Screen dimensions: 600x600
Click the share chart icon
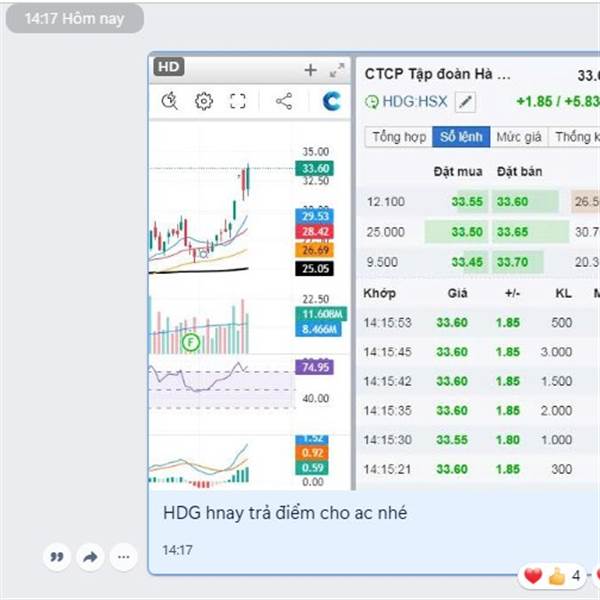coord(284,101)
